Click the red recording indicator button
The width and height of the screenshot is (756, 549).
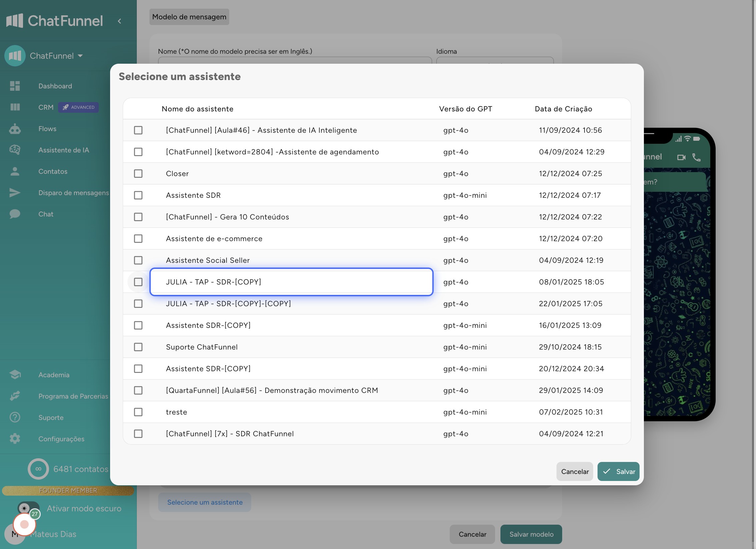24,525
